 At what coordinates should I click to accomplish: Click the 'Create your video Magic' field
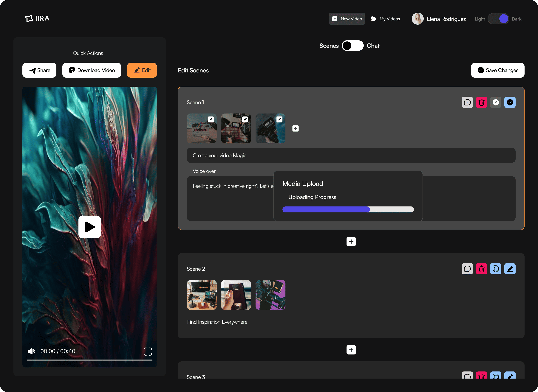click(x=351, y=155)
